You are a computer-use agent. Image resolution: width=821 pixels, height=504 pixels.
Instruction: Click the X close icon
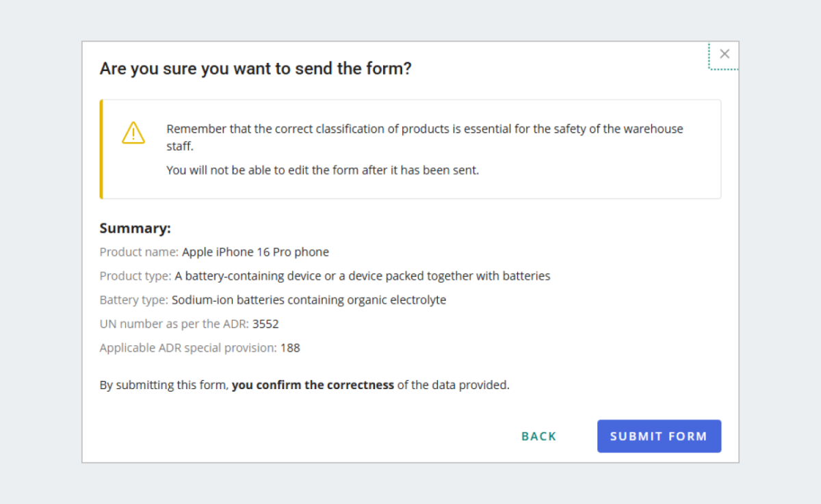[725, 53]
